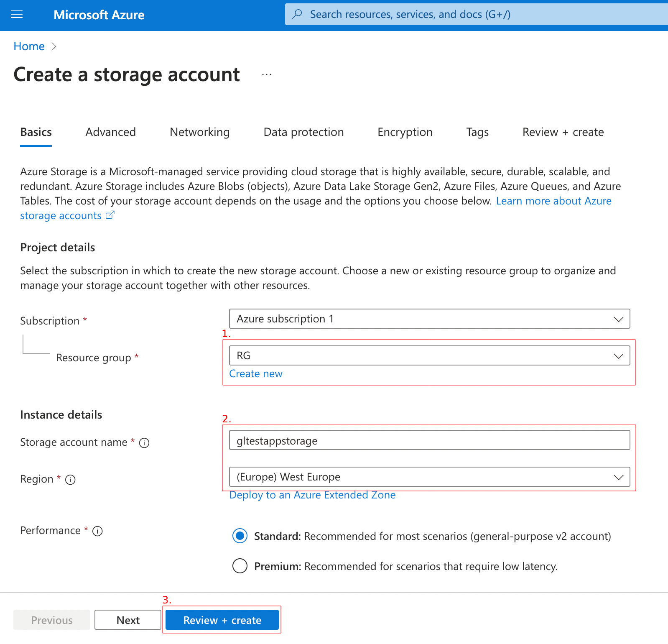Show info tooltip for Region
Image resolution: width=668 pixels, height=644 pixels.
point(70,480)
